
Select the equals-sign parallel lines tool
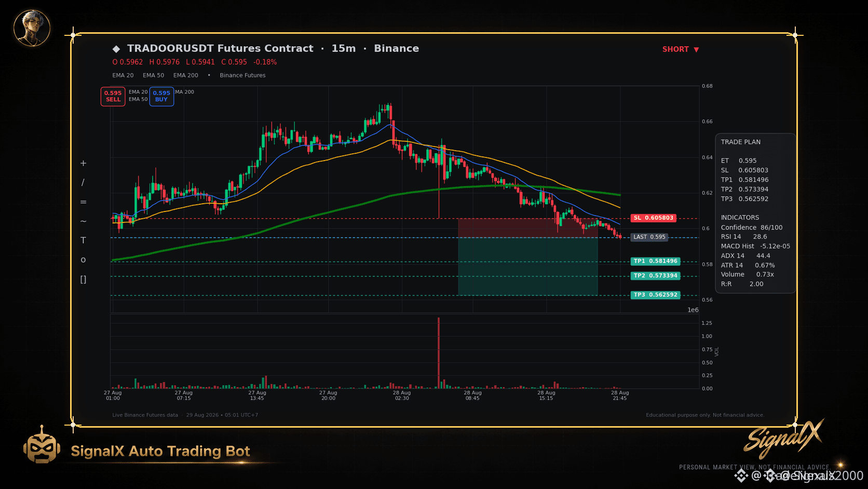click(x=83, y=202)
